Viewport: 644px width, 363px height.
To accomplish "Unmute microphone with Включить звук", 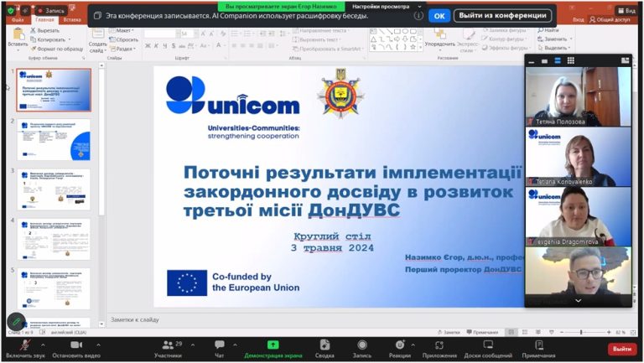I will click(25, 349).
